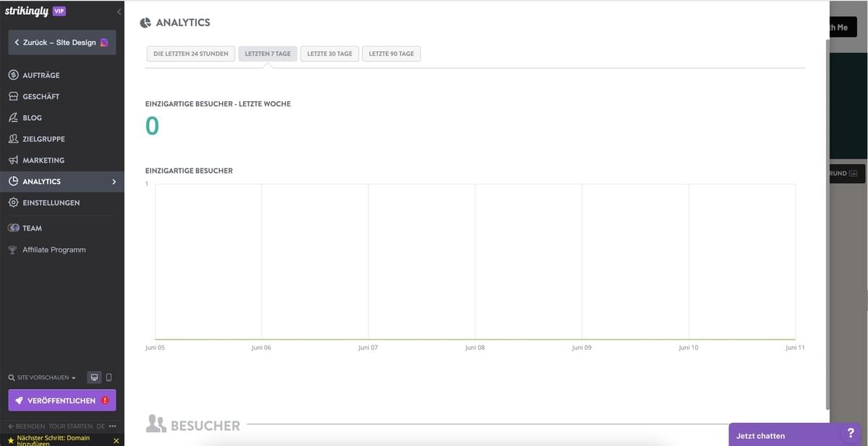Click "Juni 07" chart axis label
The height and width of the screenshot is (446, 868).
[368, 348]
